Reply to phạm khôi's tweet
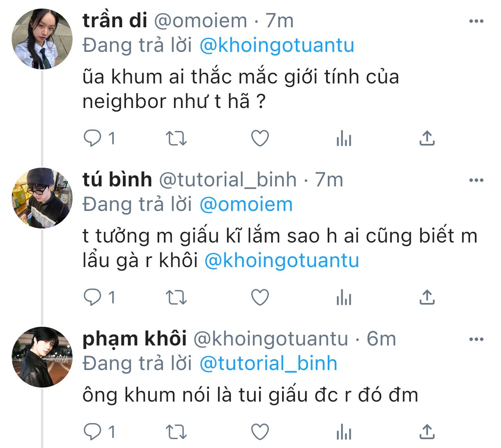Viewport: 501px width, 448px height. pos(92,432)
